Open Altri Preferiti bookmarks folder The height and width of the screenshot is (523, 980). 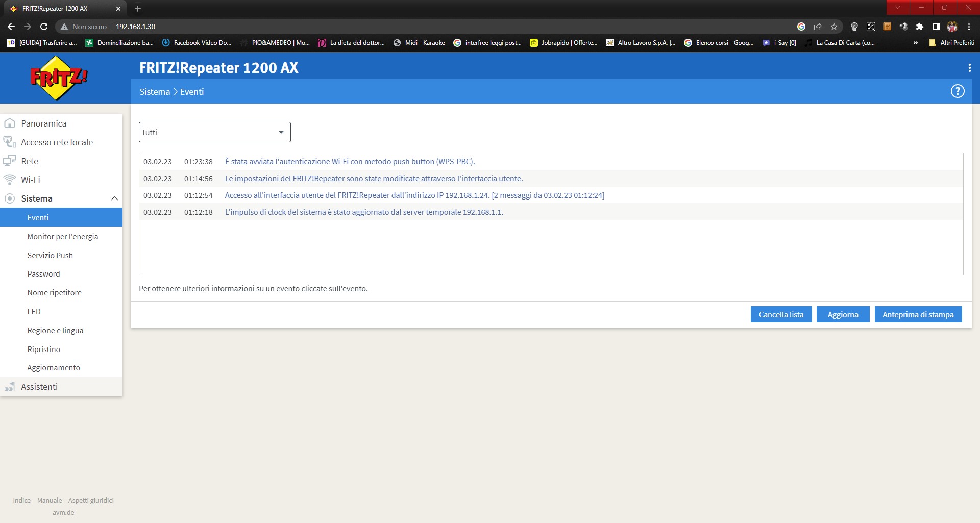pos(952,43)
